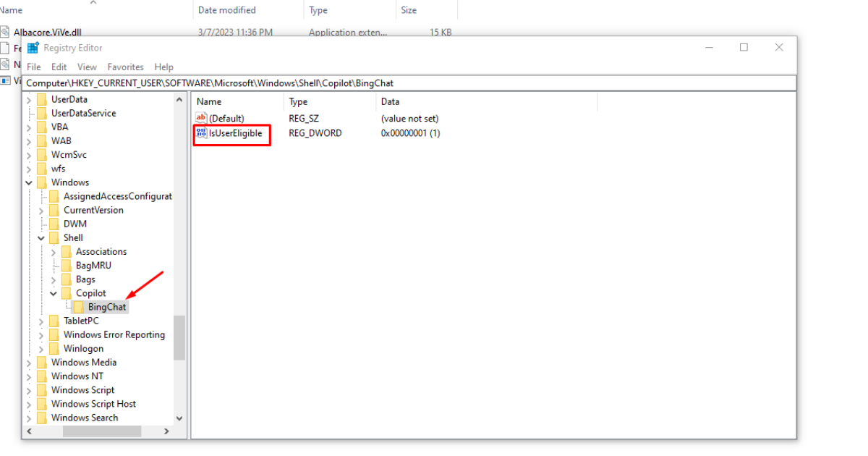Expand the Windows Error Reporting key
Screen dimensions: 868x456
click(41, 334)
